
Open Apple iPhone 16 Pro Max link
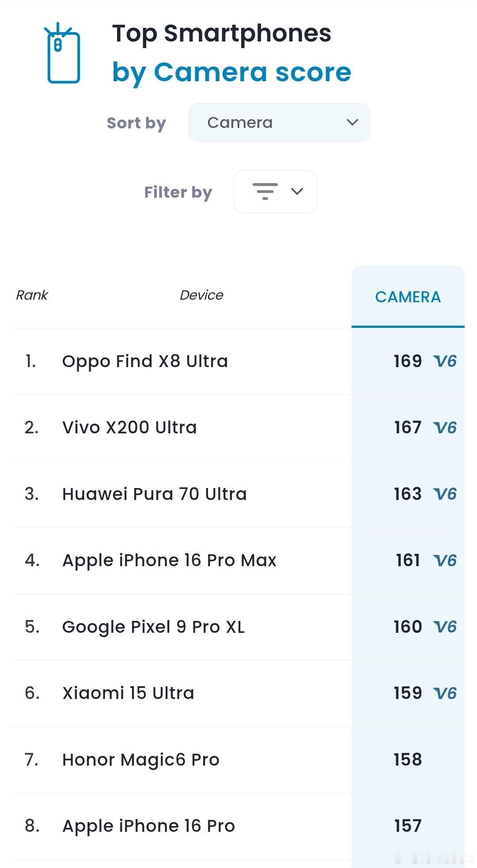(x=170, y=560)
